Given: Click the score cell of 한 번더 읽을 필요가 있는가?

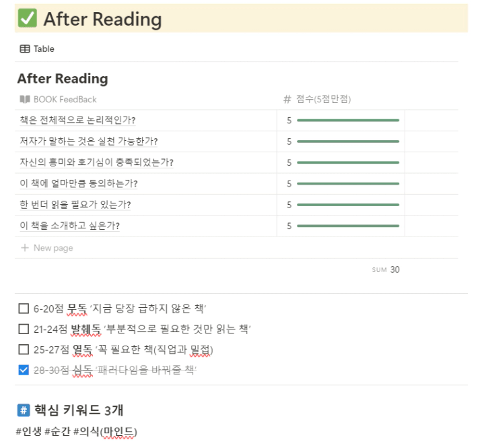Looking at the screenshot, I should pyautogui.click(x=341, y=205).
